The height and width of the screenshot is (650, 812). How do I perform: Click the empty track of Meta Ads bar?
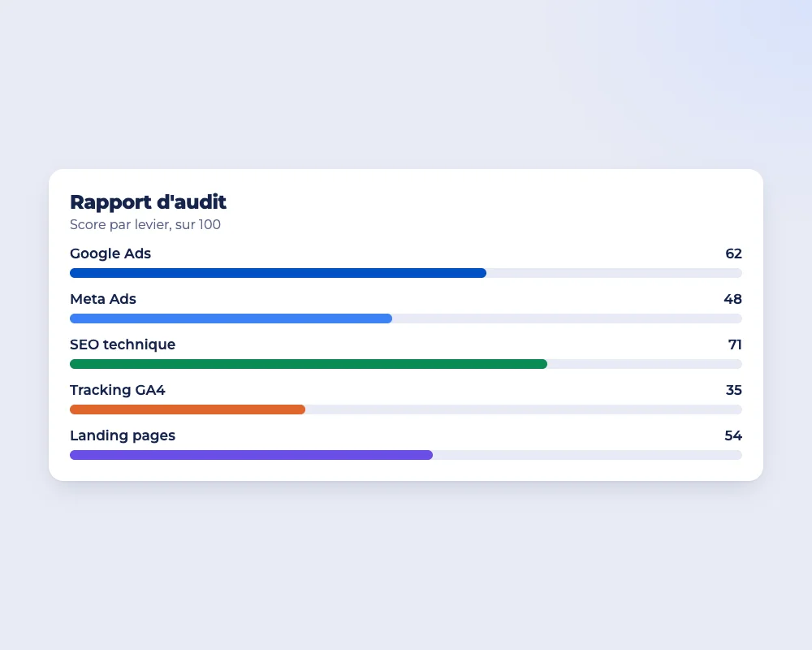point(567,318)
